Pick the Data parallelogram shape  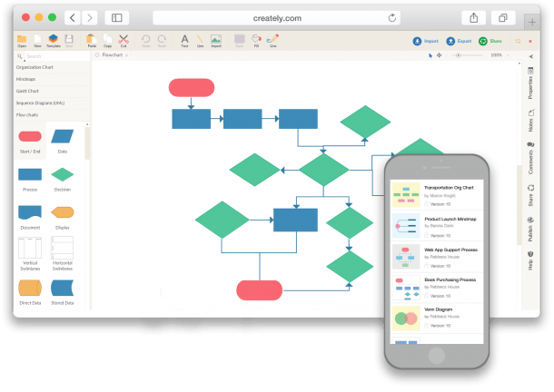click(62, 136)
